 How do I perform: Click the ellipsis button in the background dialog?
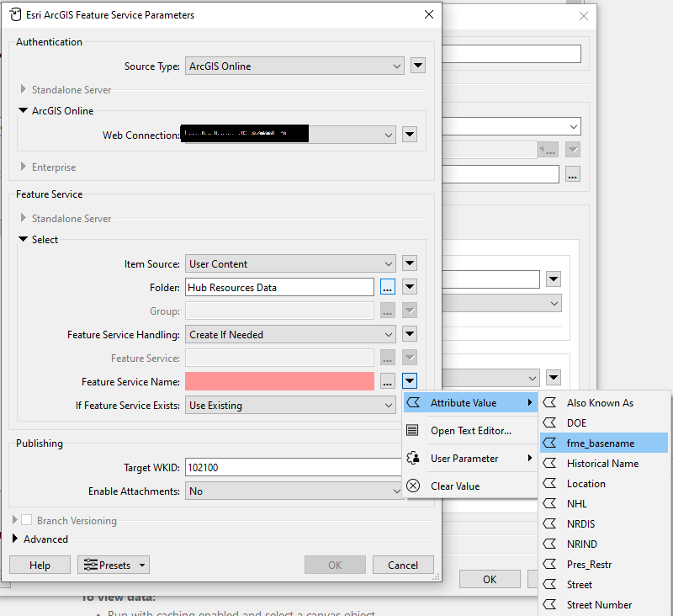pyautogui.click(x=573, y=174)
